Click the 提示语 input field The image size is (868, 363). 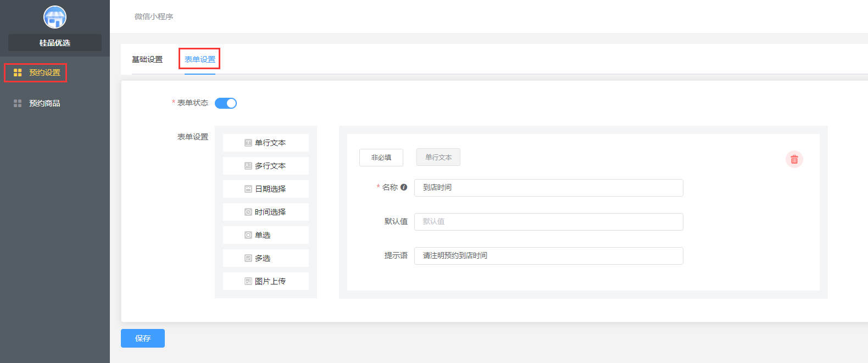click(548, 256)
